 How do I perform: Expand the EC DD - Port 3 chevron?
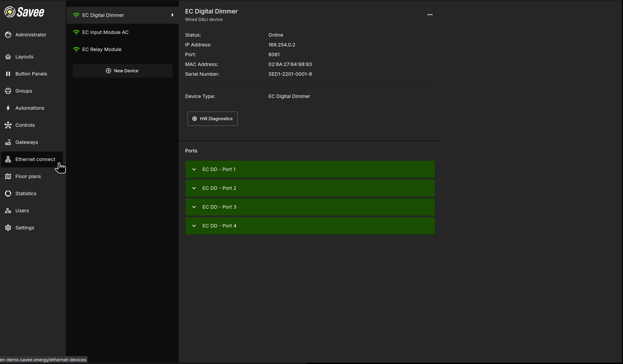194,207
